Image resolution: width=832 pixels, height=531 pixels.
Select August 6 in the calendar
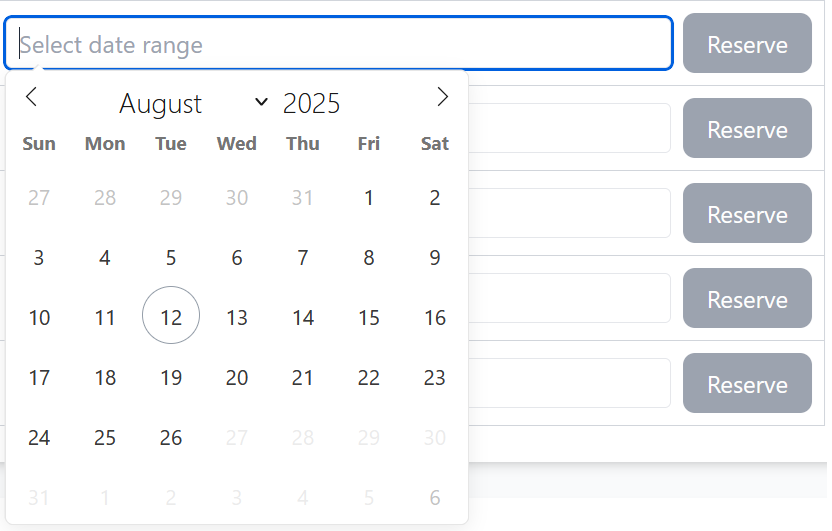(237, 258)
